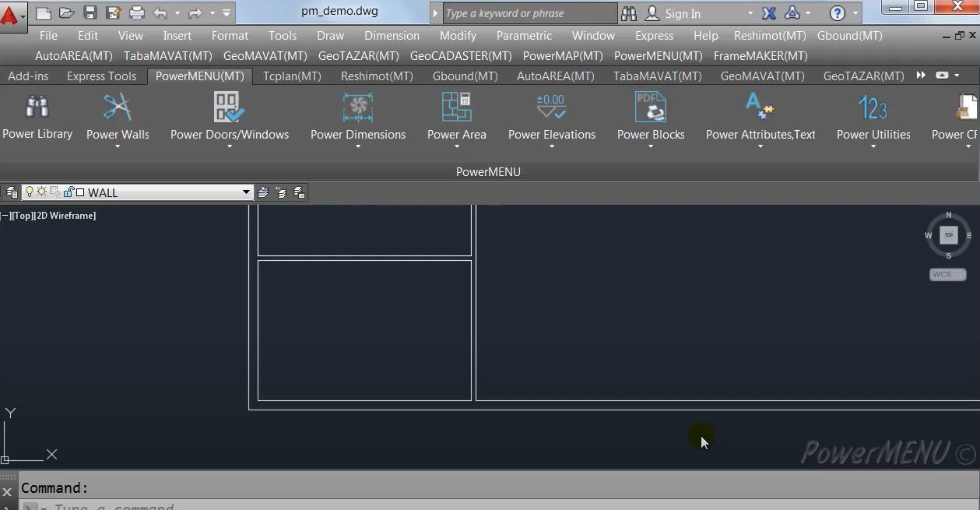The image size is (980, 510).
Task: Click the [-] viewport control
Action: point(6,216)
